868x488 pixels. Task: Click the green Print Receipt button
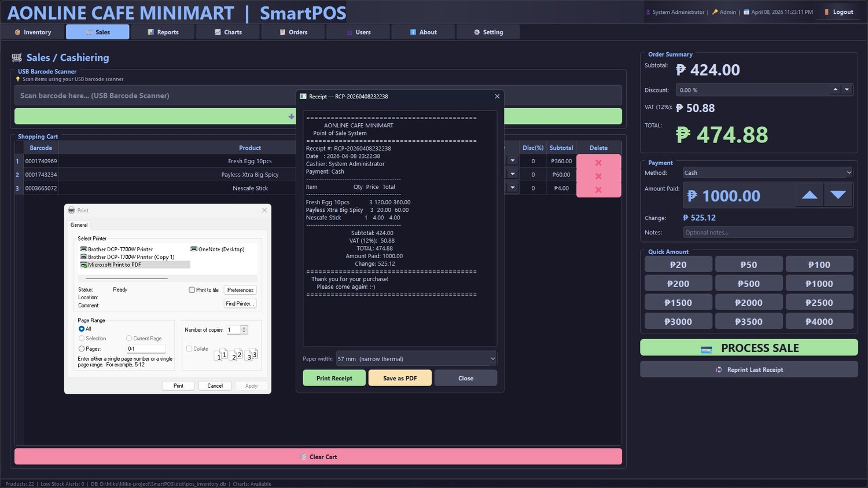coord(334,378)
